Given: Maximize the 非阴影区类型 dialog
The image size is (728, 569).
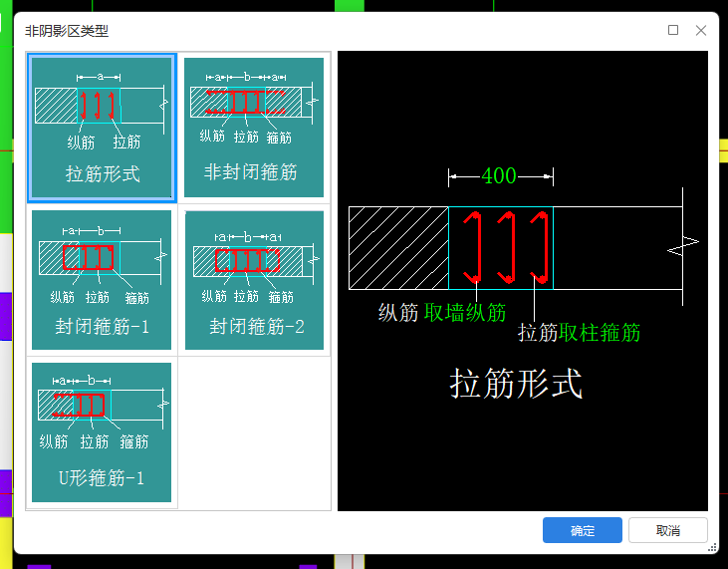Looking at the screenshot, I should pos(673,30).
